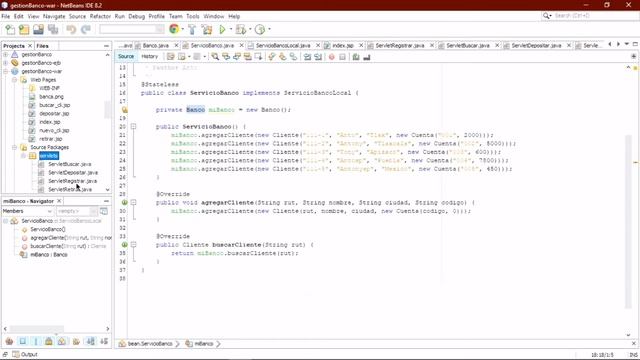Toggle Show Non-Public Members filter in Navigator

pyautogui.click(x=49, y=341)
